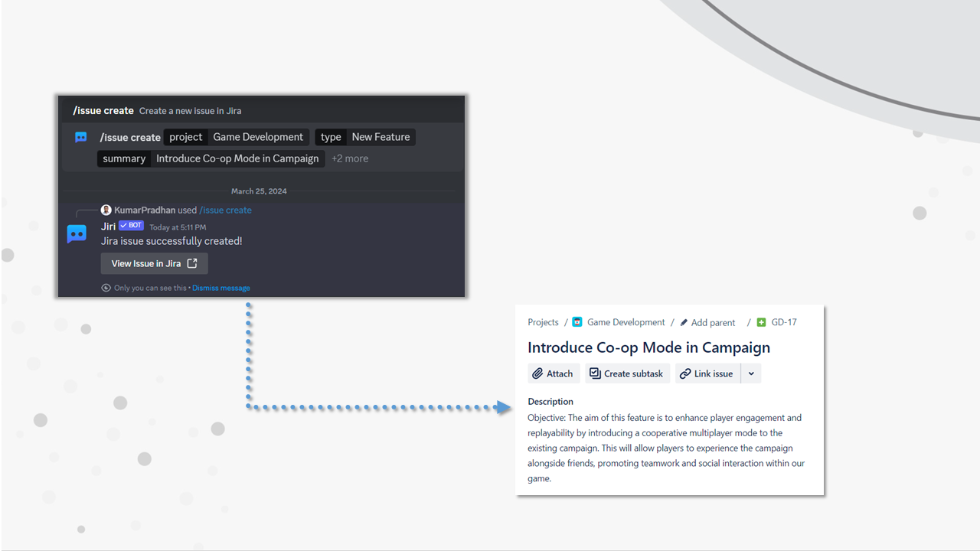Click the Description heading in the Jira issue

(x=550, y=401)
